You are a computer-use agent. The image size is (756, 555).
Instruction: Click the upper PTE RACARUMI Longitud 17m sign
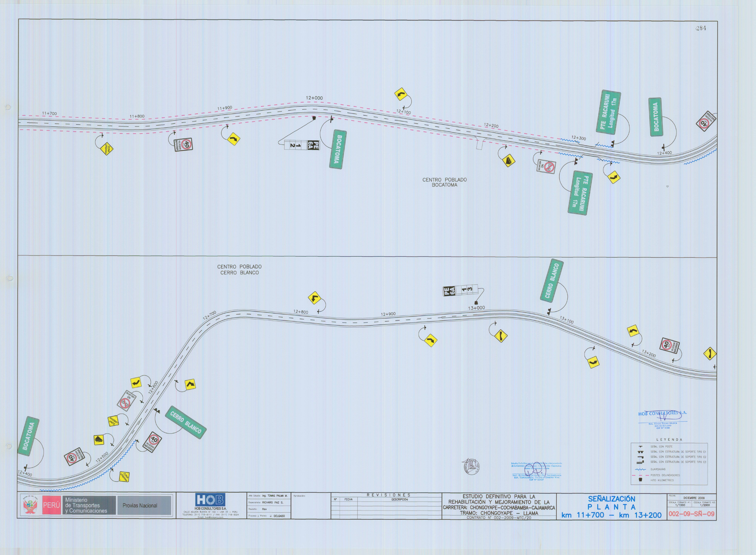click(608, 112)
